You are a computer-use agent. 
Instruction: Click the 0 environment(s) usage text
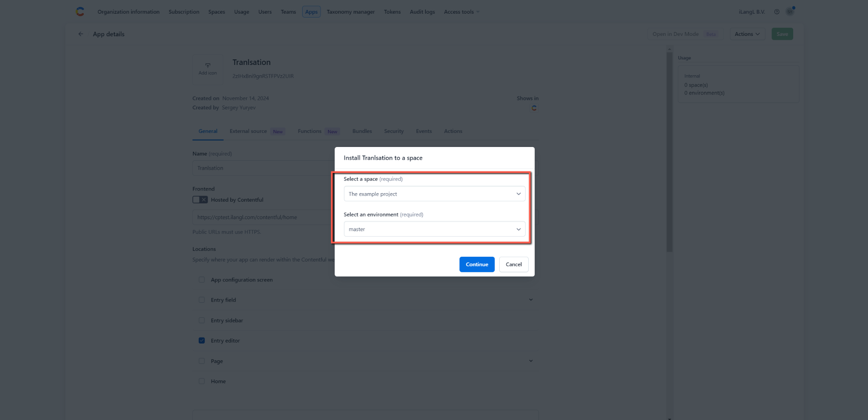coord(704,93)
